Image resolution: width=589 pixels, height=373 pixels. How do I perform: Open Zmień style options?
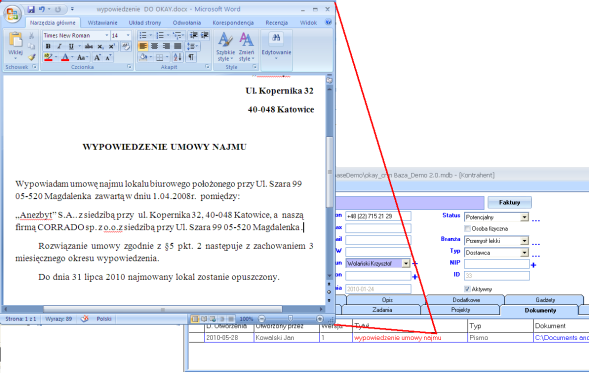pos(246,47)
